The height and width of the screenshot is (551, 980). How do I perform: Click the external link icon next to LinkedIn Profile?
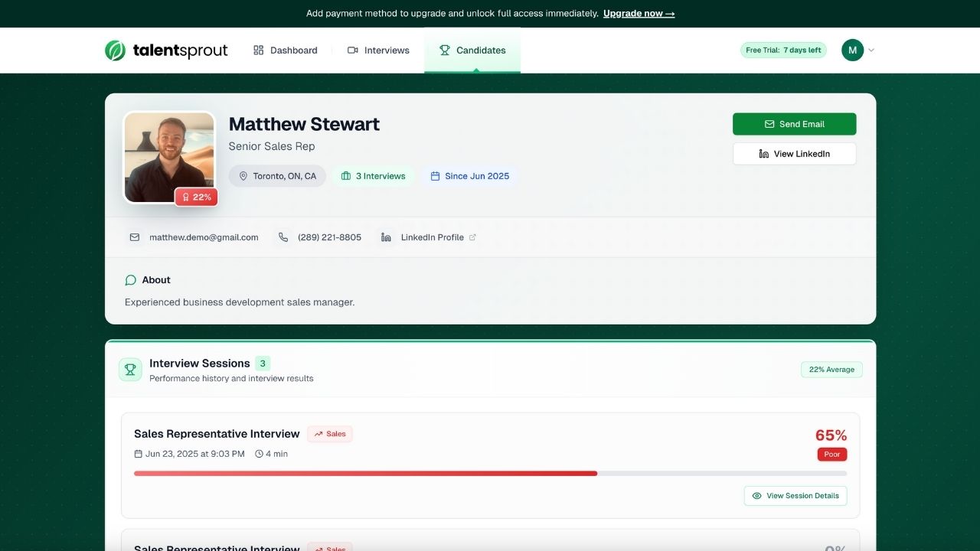tap(472, 237)
